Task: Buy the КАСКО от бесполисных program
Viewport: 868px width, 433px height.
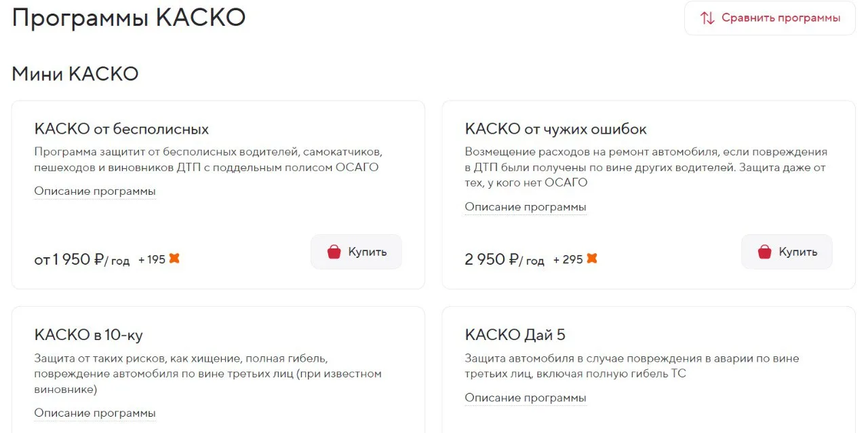Action: 356,252
